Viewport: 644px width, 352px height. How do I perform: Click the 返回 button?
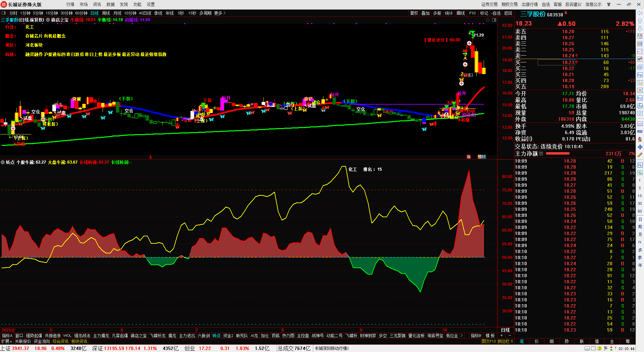tap(508, 13)
